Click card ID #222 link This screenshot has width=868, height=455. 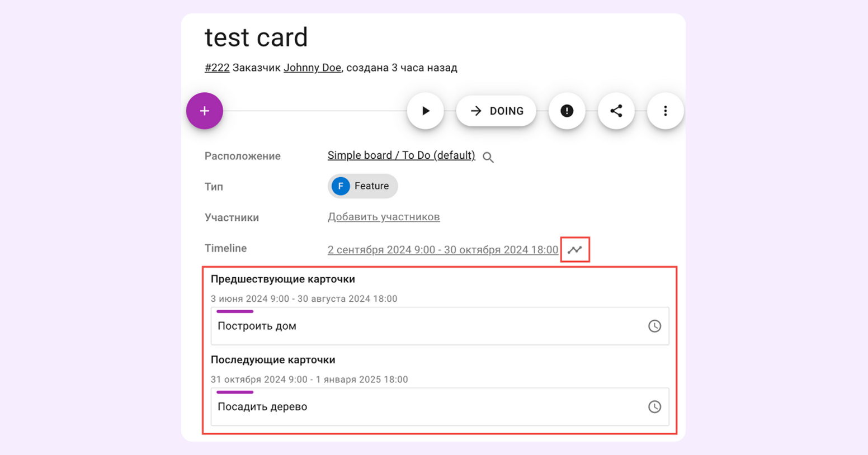click(x=217, y=68)
